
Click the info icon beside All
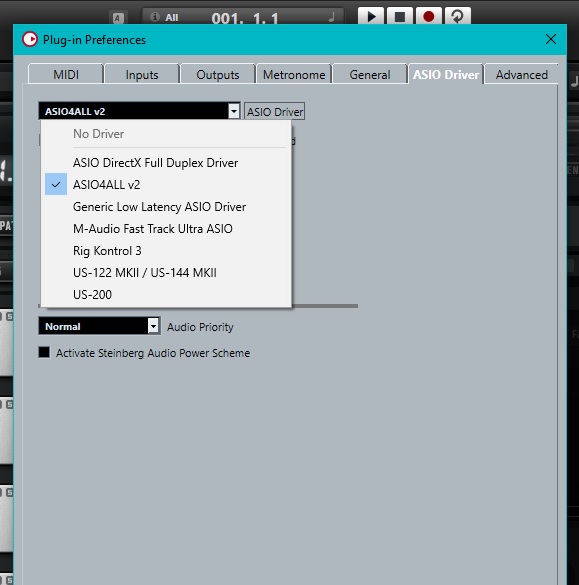(154, 17)
